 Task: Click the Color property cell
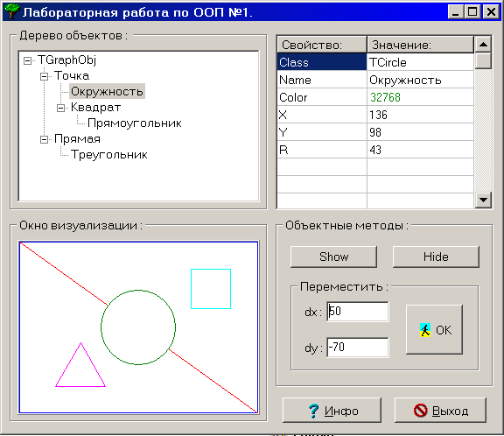pos(322,97)
